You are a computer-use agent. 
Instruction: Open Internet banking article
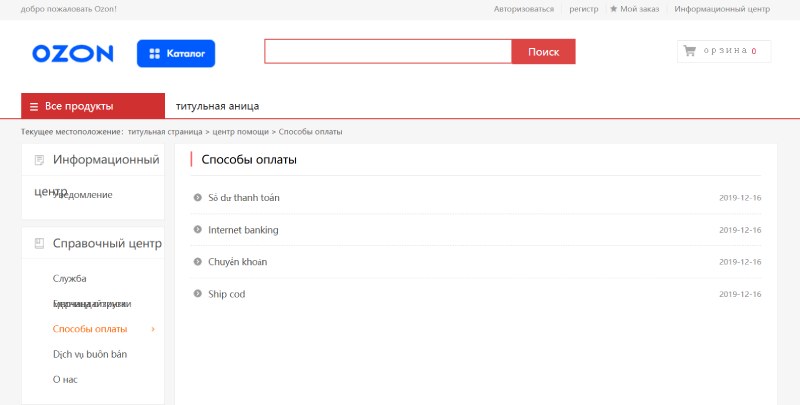(243, 230)
